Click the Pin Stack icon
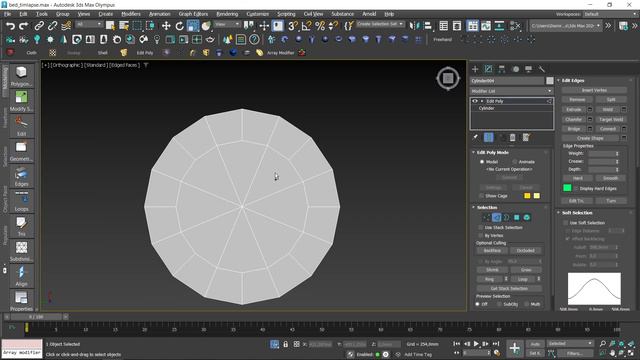The width and height of the screenshot is (640, 360). pyautogui.click(x=476, y=138)
